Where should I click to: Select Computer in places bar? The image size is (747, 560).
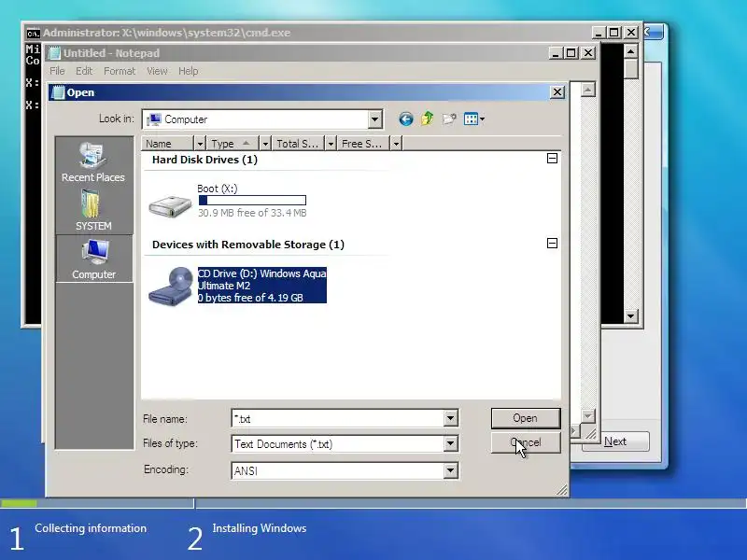[x=94, y=259]
